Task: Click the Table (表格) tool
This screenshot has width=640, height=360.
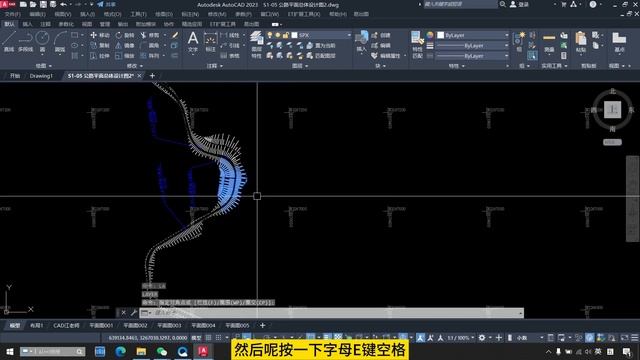Action: pyautogui.click(x=230, y=56)
